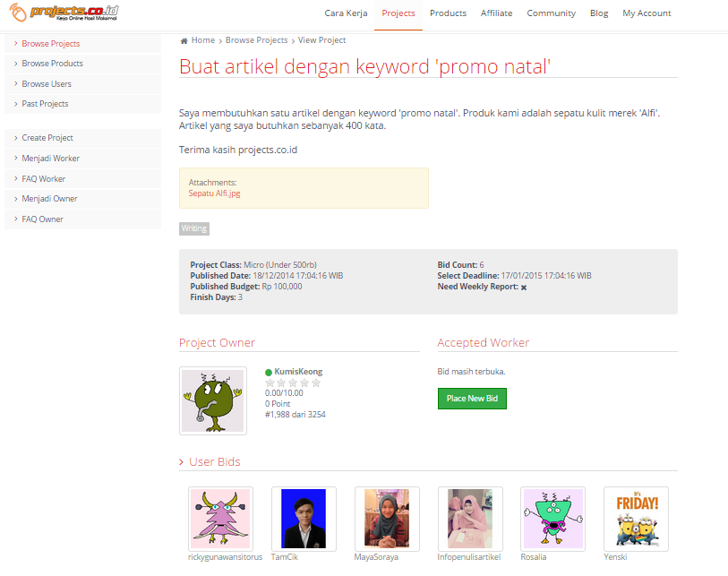Screen dimensions: 728x576
Task: Open Create Project in sidebar
Action: pyautogui.click(x=47, y=138)
